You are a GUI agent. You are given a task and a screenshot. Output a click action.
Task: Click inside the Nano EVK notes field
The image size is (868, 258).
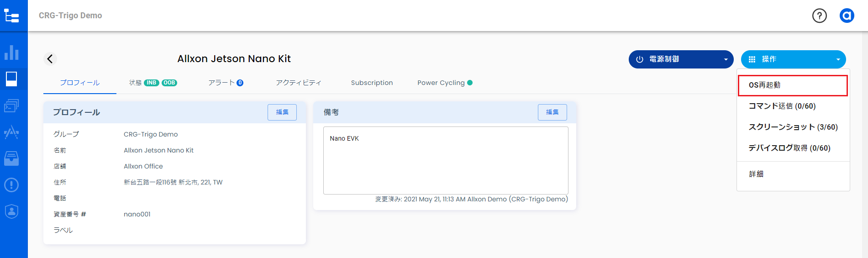(446, 160)
